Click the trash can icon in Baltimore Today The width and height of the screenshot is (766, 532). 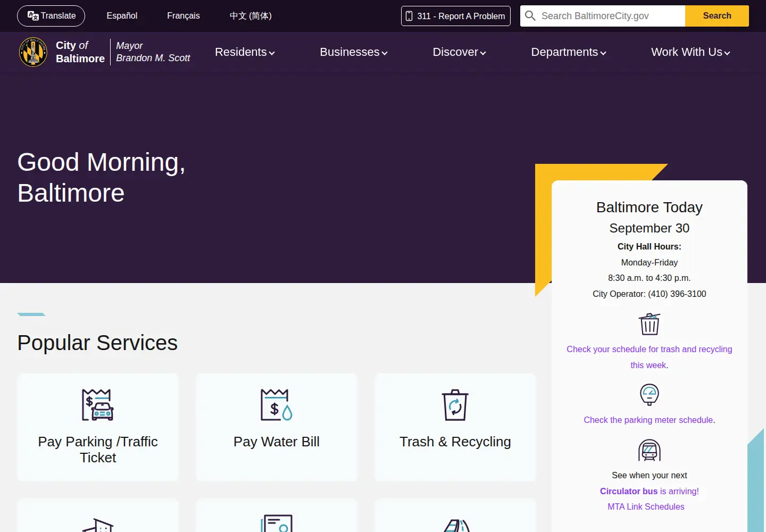pyautogui.click(x=650, y=324)
